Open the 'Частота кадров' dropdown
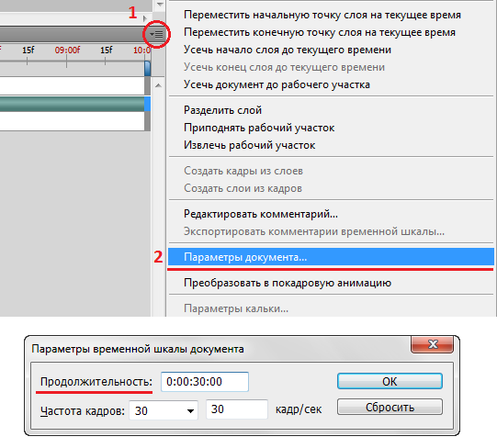Image resolution: width=497 pixels, height=448 pixels. 164,410
